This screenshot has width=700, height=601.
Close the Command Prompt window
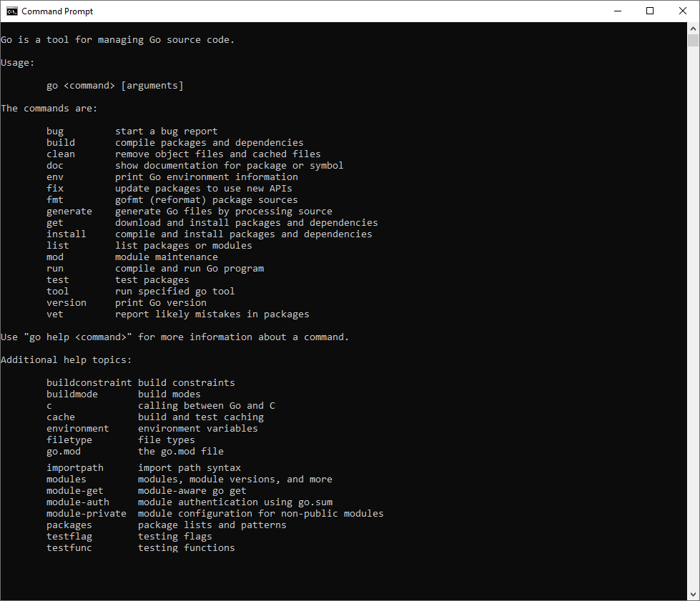683,11
